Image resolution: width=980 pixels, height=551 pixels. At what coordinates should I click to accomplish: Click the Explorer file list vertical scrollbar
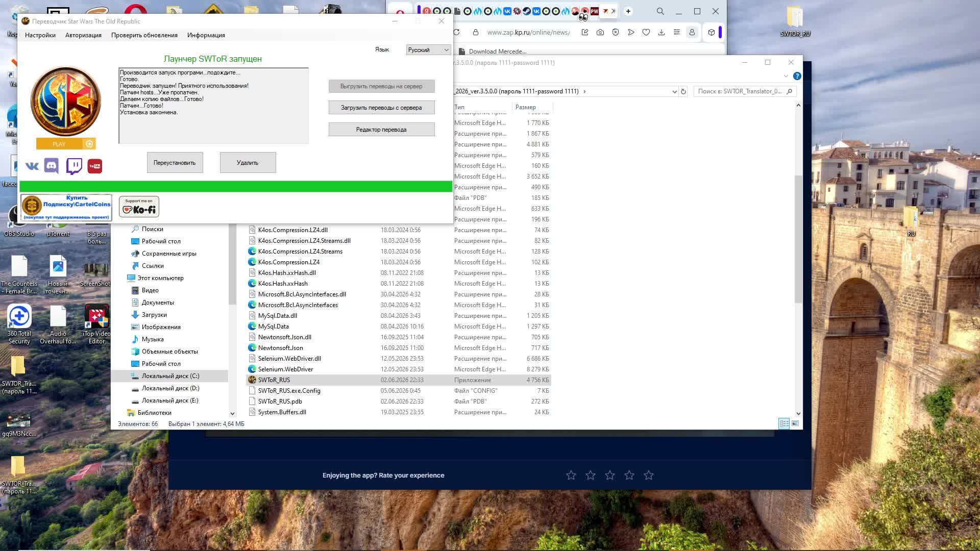tap(798, 239)
